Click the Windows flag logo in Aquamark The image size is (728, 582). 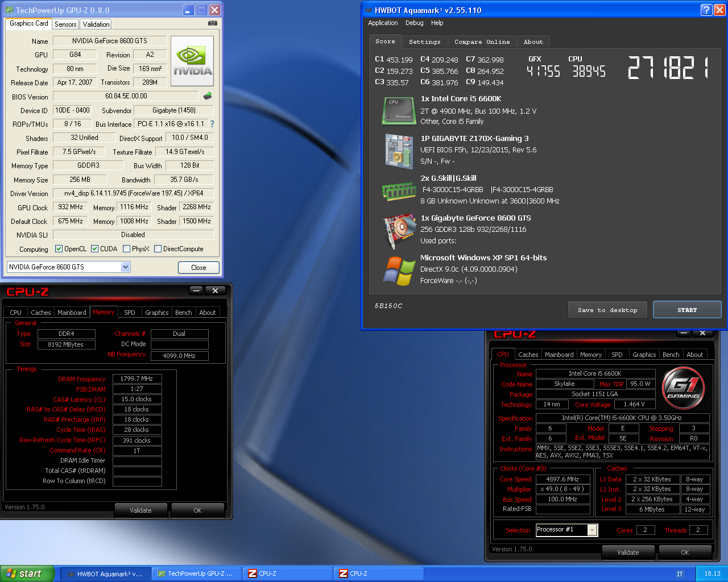pos(399,271)
